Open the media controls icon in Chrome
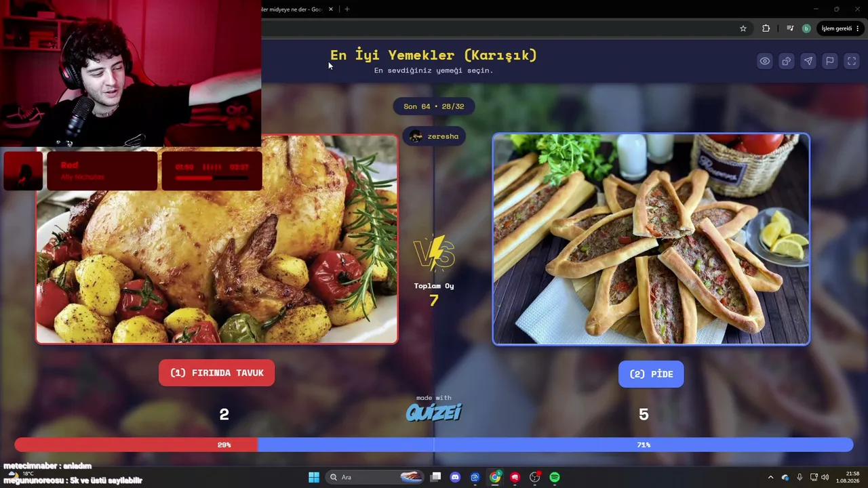Viewport: 868px width, 488px height. click(790, 28)
